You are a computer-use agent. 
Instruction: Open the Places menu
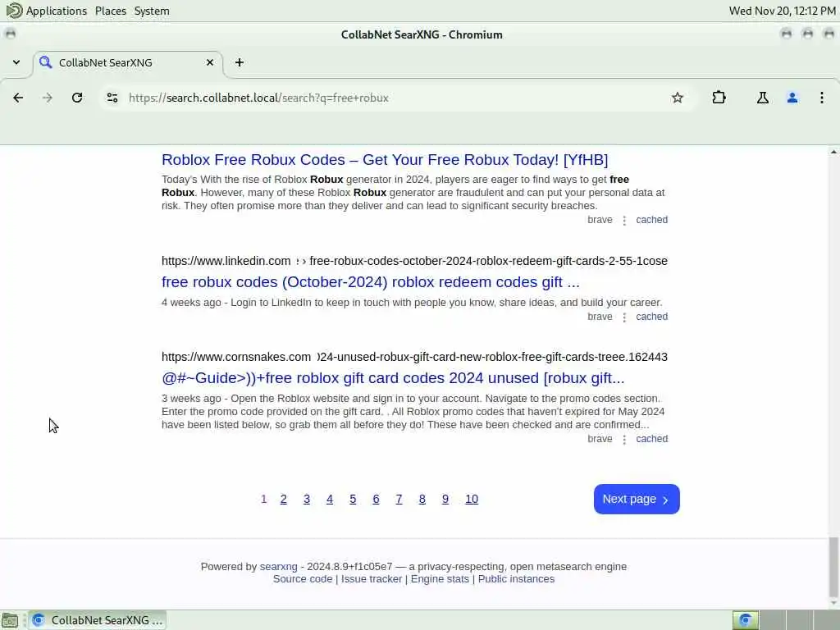coord(111,11)
